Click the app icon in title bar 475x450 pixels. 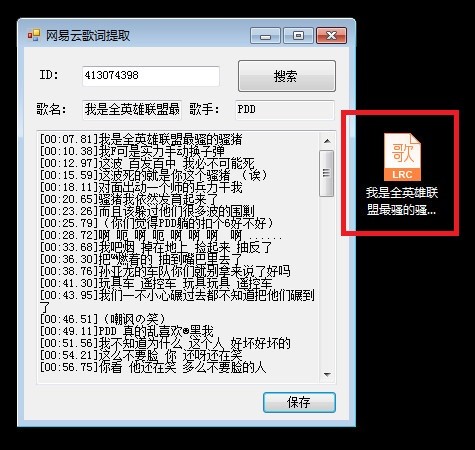pyautogui.click(x=34, y=35)
